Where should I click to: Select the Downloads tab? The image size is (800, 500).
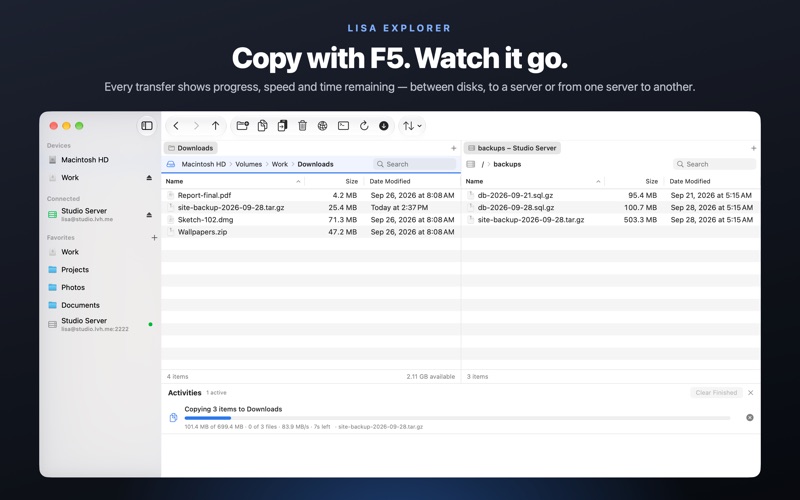pos(190,148)
